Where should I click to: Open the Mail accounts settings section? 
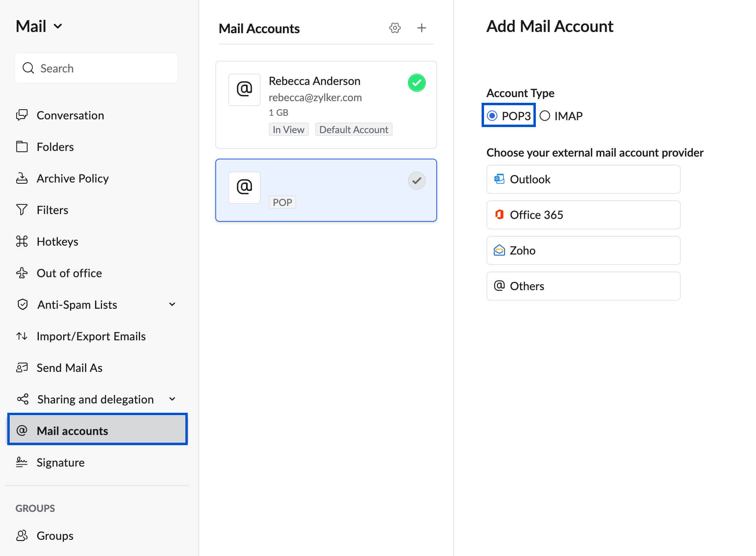(72, 430)
